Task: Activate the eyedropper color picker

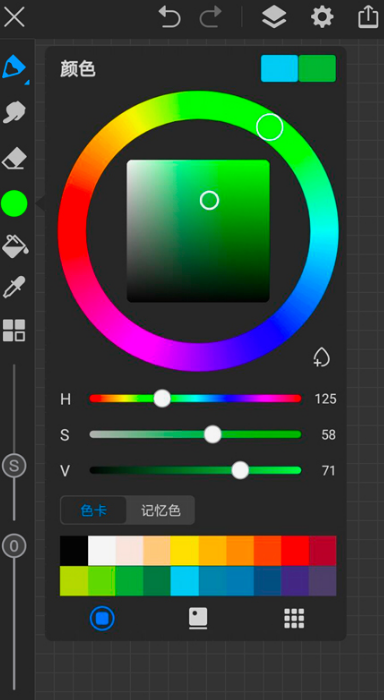Action: (x=14, y=287)
